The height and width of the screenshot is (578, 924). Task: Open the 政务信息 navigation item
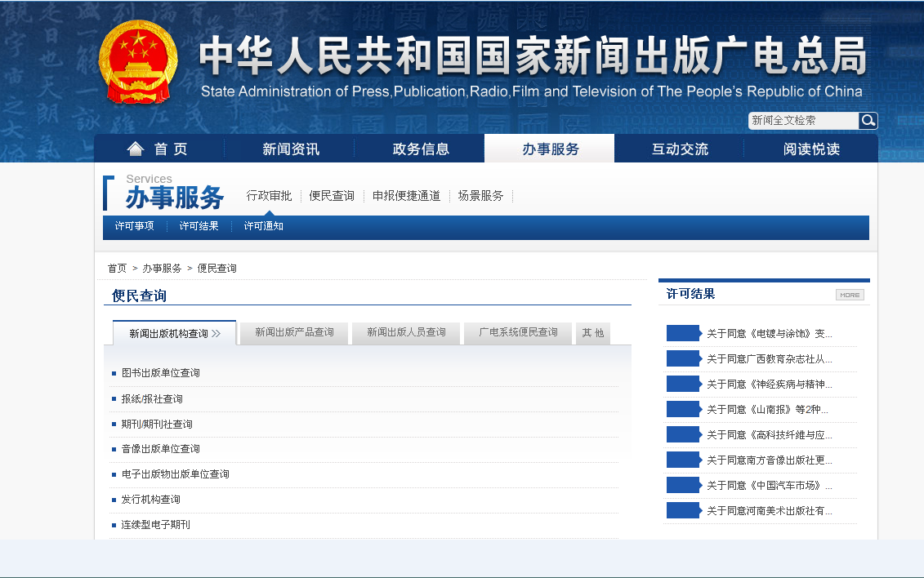(x=421, y=149)
